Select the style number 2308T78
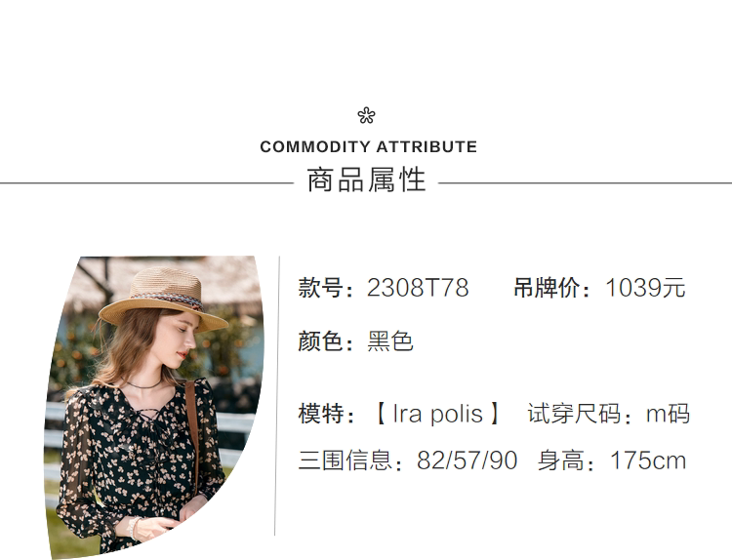This screenshot has width=732, height=560. [418, 289]
